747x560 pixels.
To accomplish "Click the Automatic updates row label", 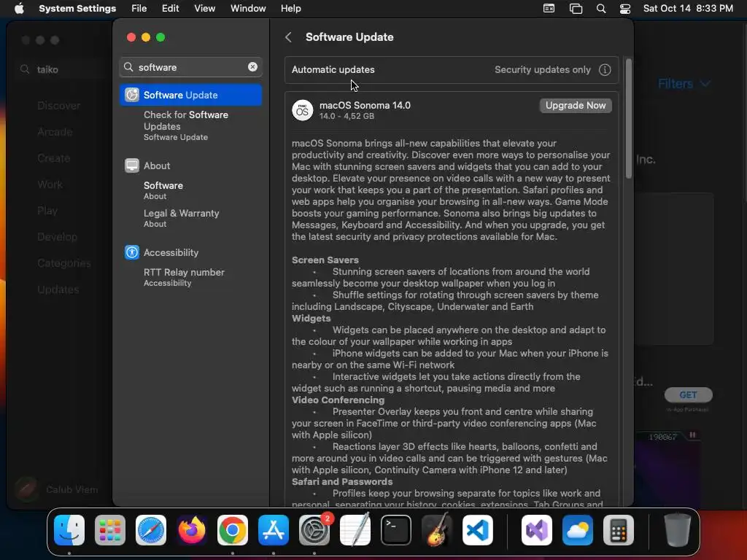I will coord(333,69).
